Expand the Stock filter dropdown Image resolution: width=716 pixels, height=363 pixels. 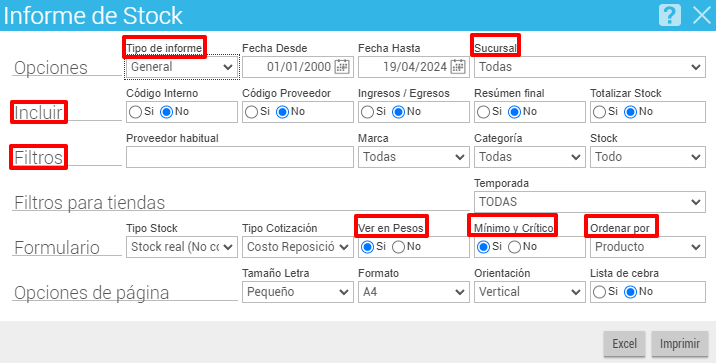648,157
